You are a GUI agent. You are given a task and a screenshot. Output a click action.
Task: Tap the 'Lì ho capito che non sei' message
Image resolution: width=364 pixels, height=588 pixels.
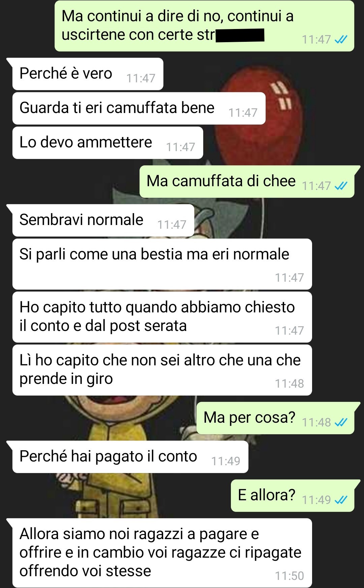pyautogui.click(x=162, y=370)
